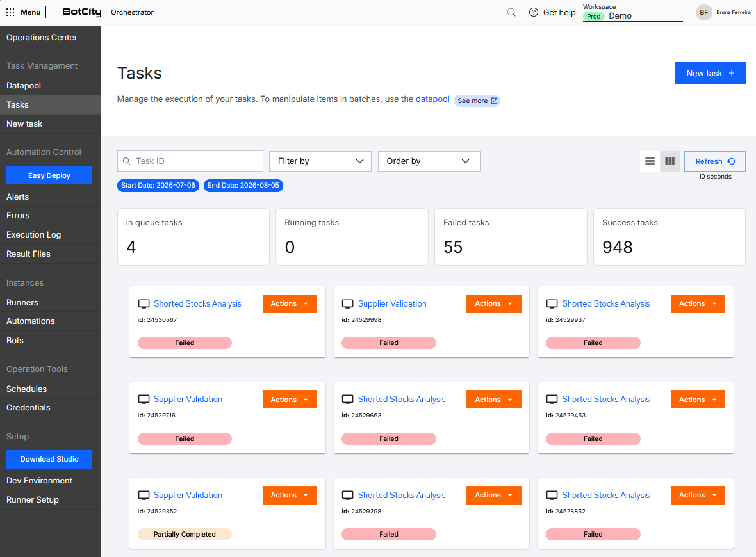Open Actions menu for task 24528852
This screenshot has width=756, height=557.
click(698, 495)
